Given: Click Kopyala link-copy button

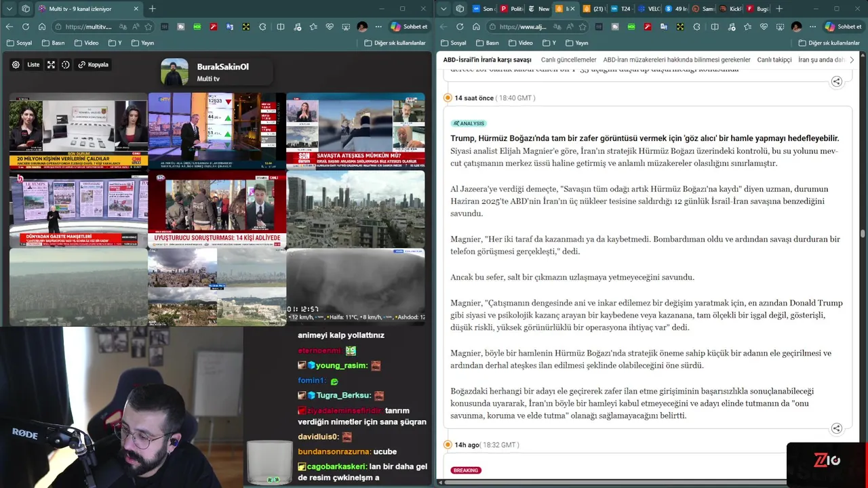Looking at the screenshot, I should tap(94, 65).
